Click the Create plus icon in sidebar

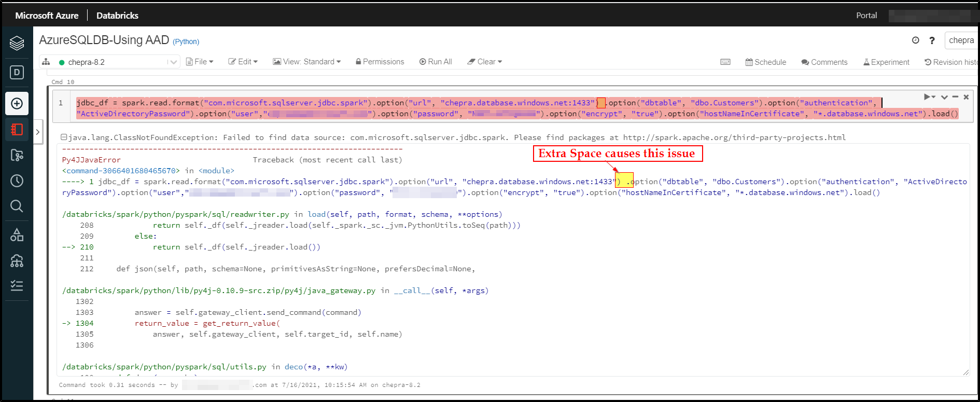point(17,103)
